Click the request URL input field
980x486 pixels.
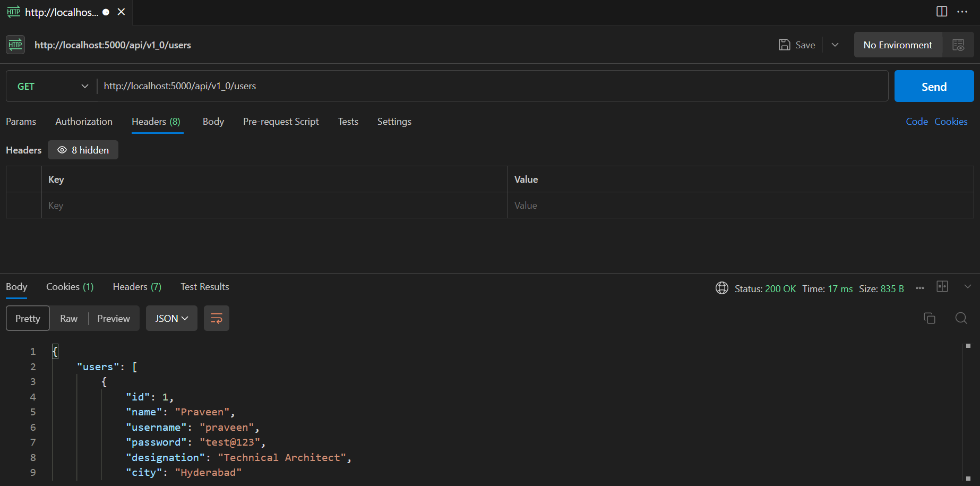493,86
